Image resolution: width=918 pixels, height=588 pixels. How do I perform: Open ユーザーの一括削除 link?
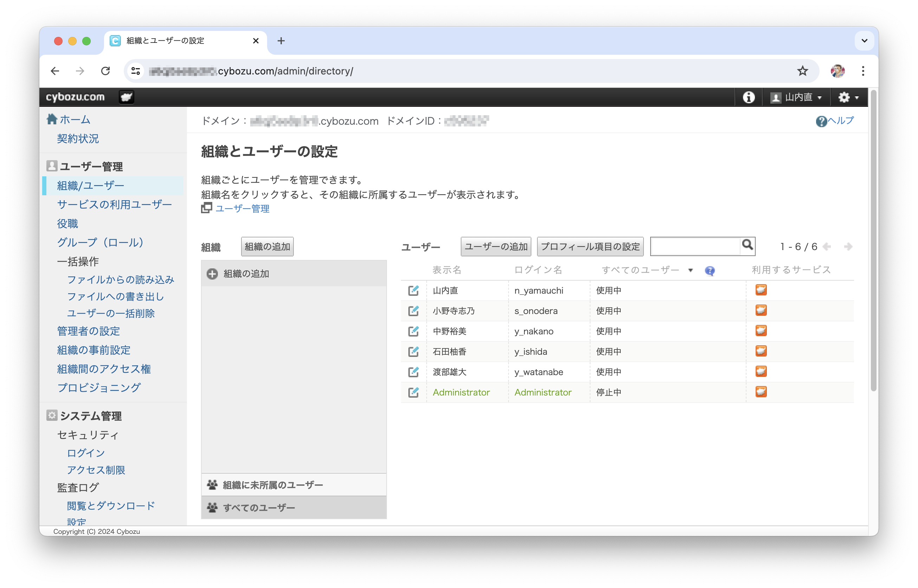[x=111, y=313]
